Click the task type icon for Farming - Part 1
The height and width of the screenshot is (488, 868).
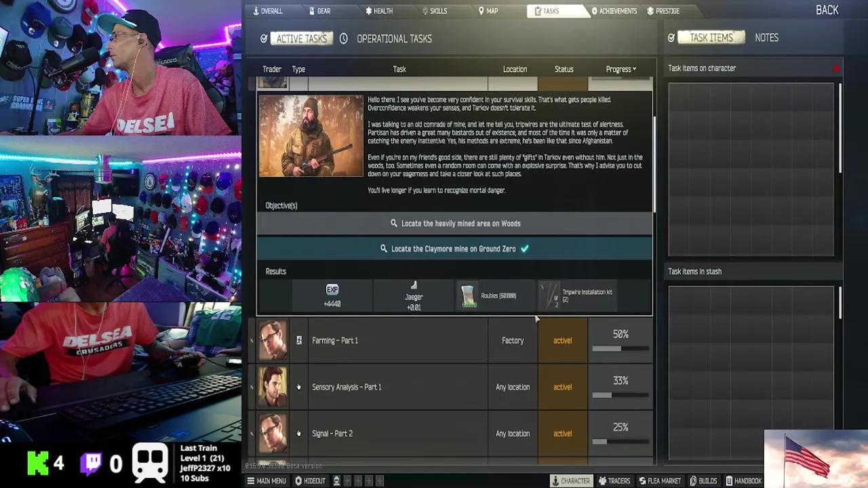point(298,340)
